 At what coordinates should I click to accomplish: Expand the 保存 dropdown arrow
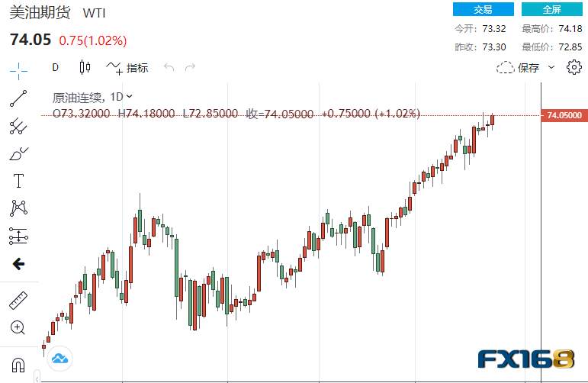click(x=552, y=68)
